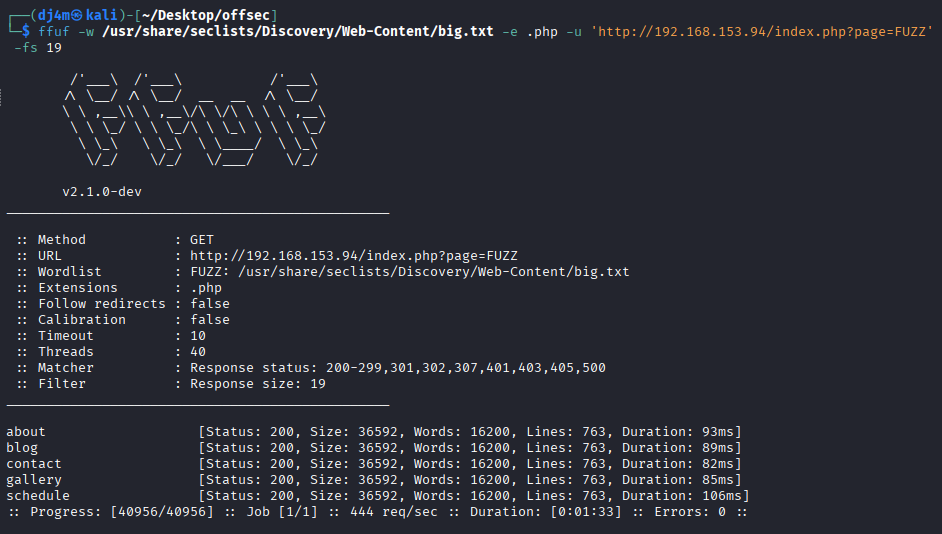Viewport: 942px width, 534px height.
Task: Click the Filter response size value
Action: tap(258, 384)
